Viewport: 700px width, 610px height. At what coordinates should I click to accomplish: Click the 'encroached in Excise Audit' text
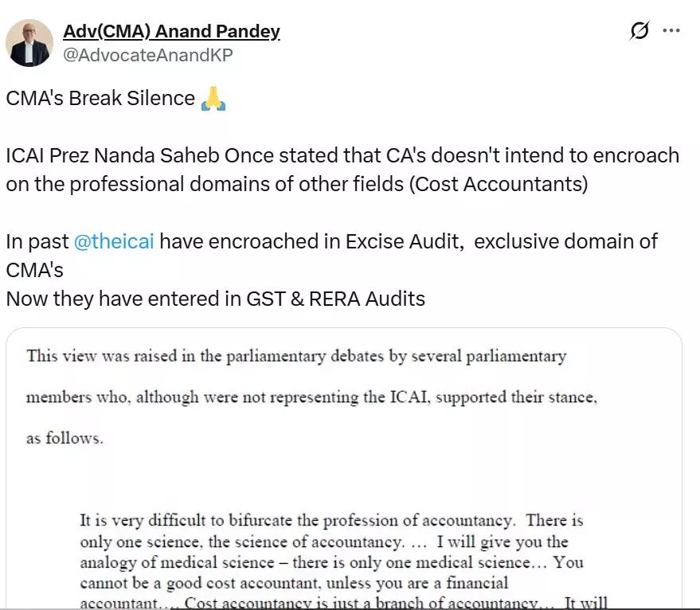click(x=334, y=241)
